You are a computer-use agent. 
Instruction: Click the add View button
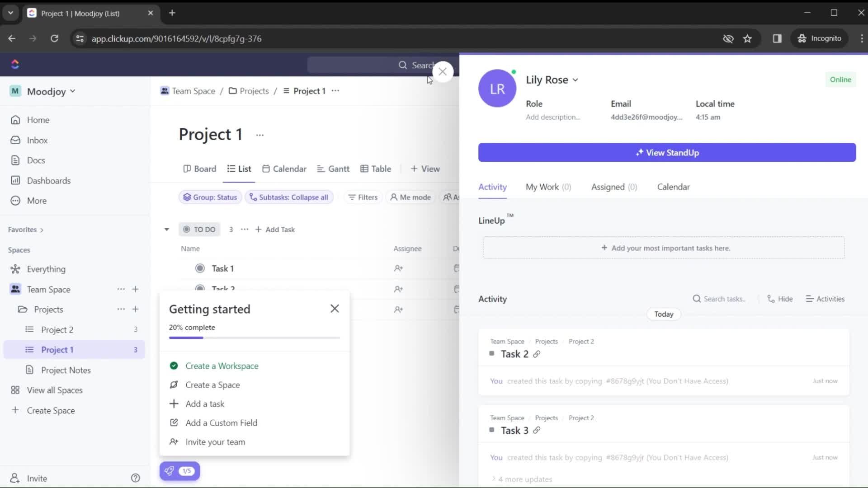(x=425, y=169)
